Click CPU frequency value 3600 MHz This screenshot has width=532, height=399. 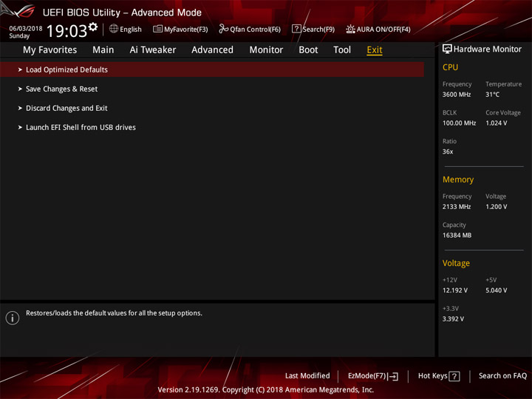pyautogui.click(x=457, y=95)
